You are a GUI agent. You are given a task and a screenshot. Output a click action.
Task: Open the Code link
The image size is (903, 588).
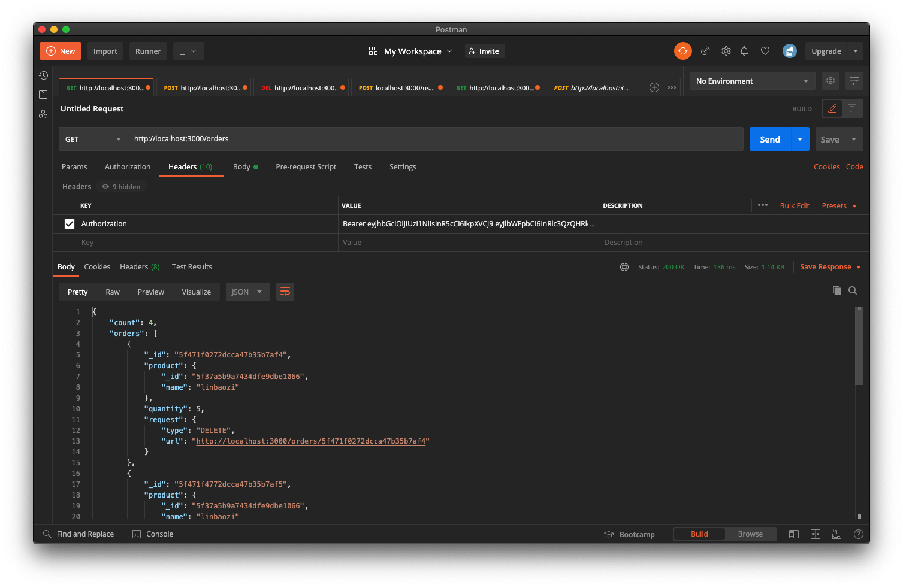coord(854,167)
